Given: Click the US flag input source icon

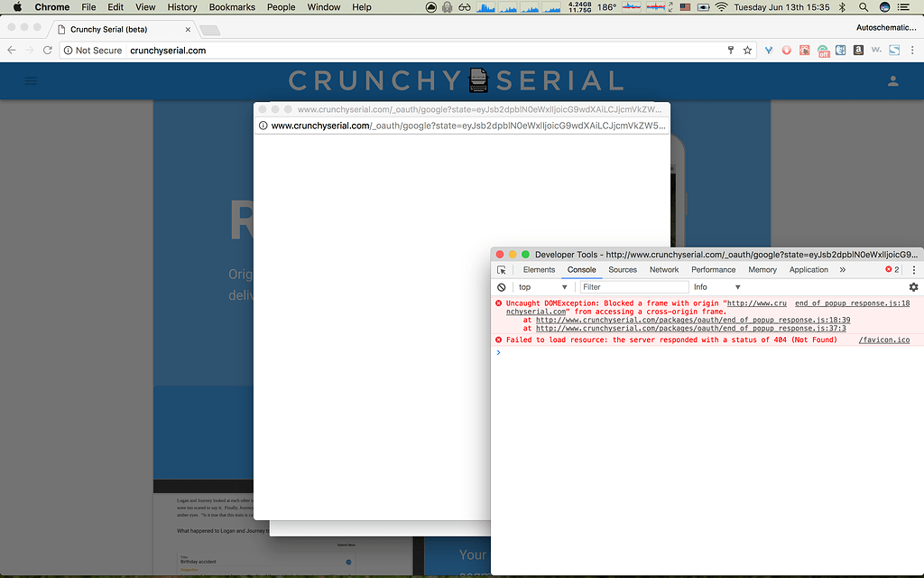Looking at the screenshot, I should click(x=685, y=7).
